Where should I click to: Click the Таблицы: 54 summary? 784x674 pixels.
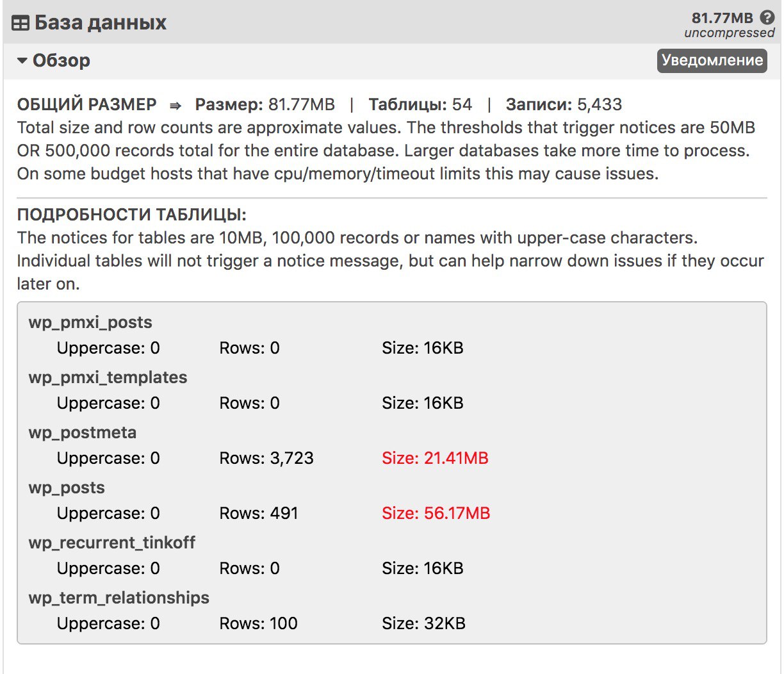tap(420, 104)
